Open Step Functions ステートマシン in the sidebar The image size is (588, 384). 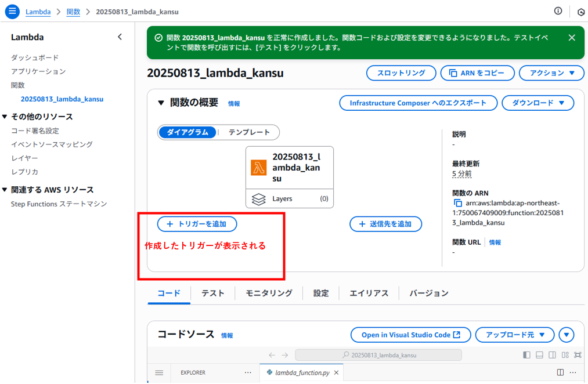pos(59,204)
